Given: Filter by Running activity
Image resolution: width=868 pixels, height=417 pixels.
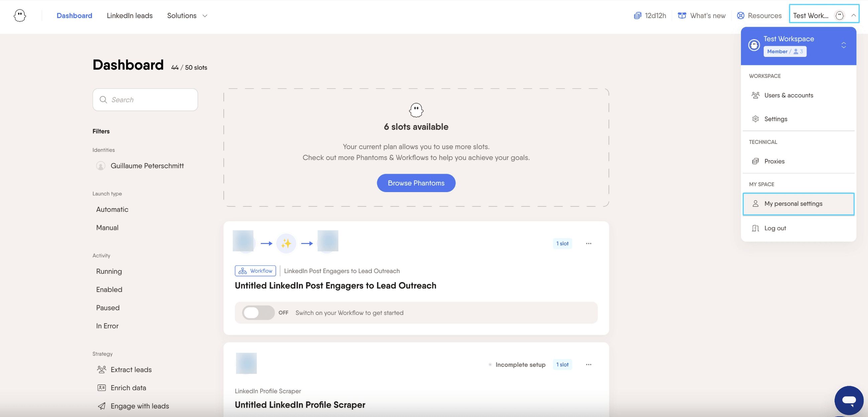Looking at the screenshot, I should click(109, 271).
